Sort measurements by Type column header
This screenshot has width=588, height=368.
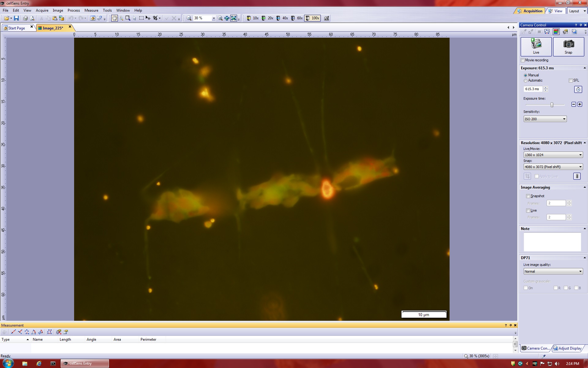[x=15, y=339]
